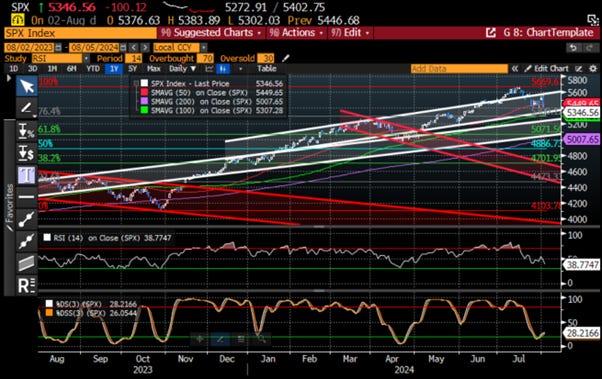The height and width of the screenshot is (379, 602).
Task: Select the 5Y range tab
Action: coord(132,69)
